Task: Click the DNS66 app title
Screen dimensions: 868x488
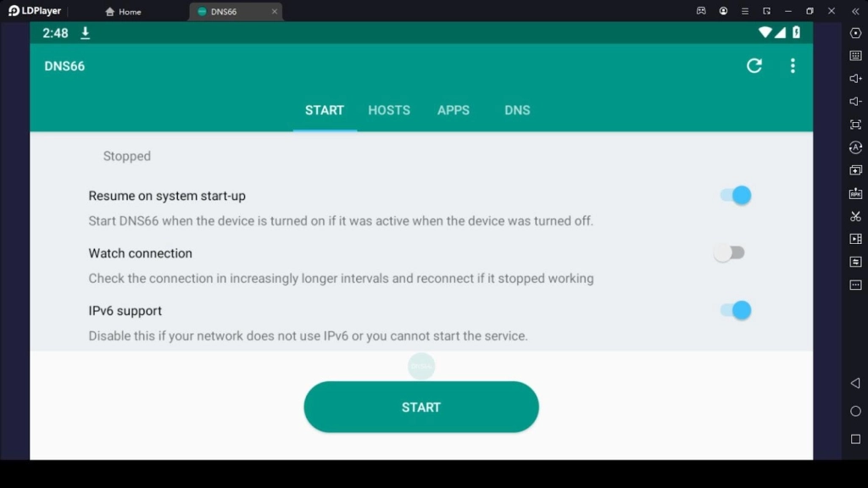Action: (64, 66)
